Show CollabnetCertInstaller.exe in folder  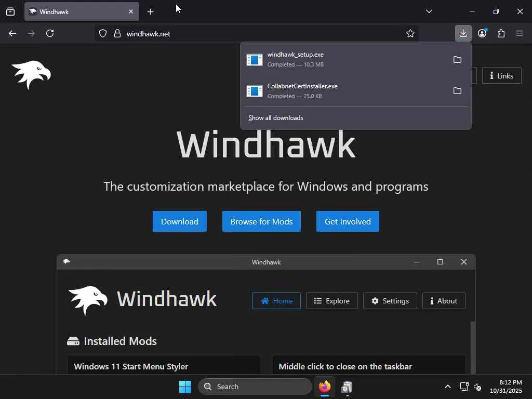(x=457, y=91)
